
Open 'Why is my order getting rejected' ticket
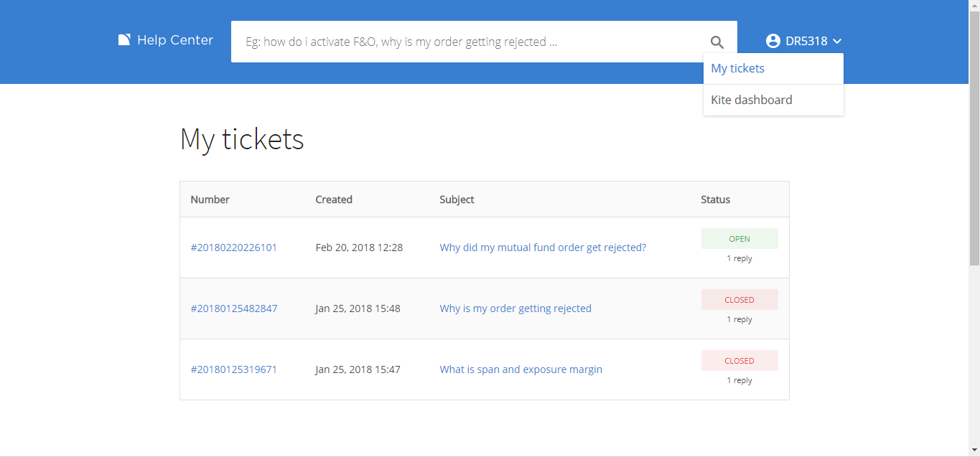point(515,308)
